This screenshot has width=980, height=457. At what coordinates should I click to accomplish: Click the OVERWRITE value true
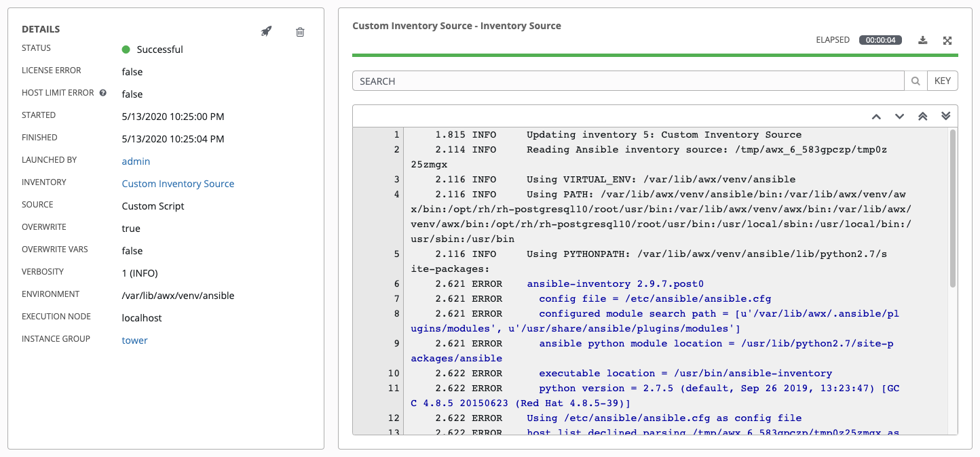coord(131,228)
